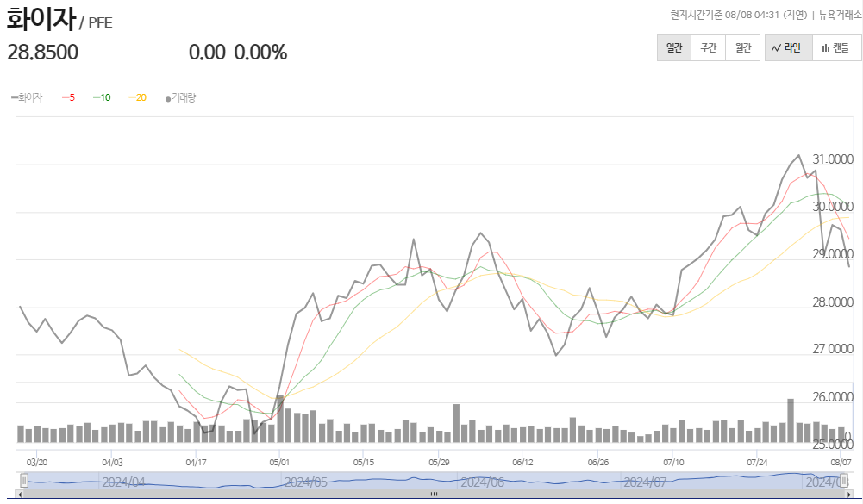Switch to the 주간 weekly view tab
The height and width of the screenshot is (504, 863).
(709, 48)
